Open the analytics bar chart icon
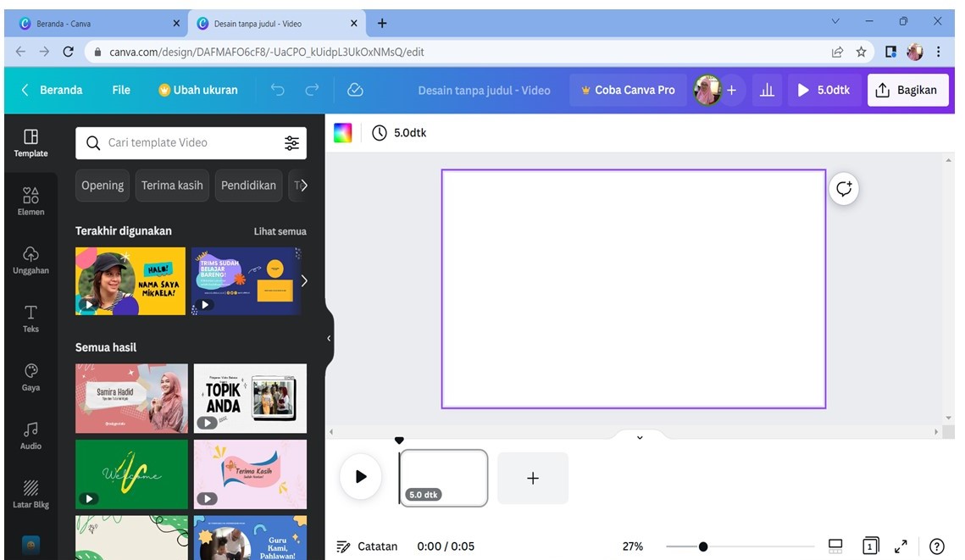This screenshot has width=965, height=560. pos(767,90)
